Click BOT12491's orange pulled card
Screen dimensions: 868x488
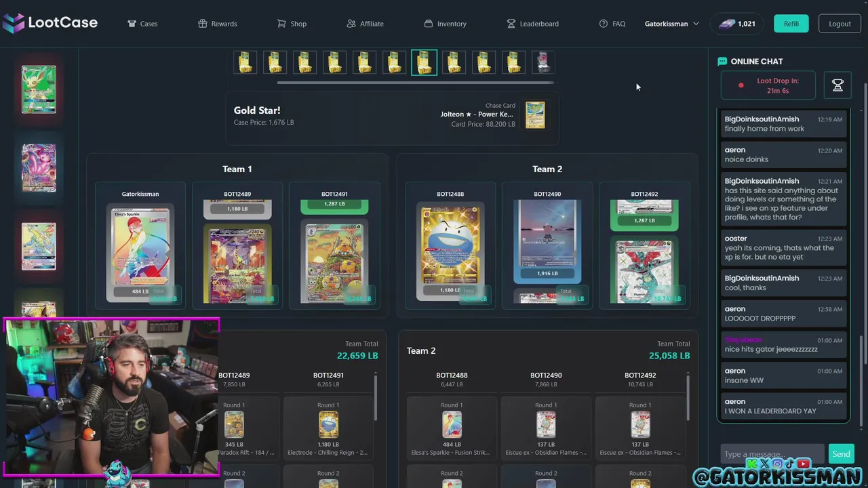[x=334, y=262]
